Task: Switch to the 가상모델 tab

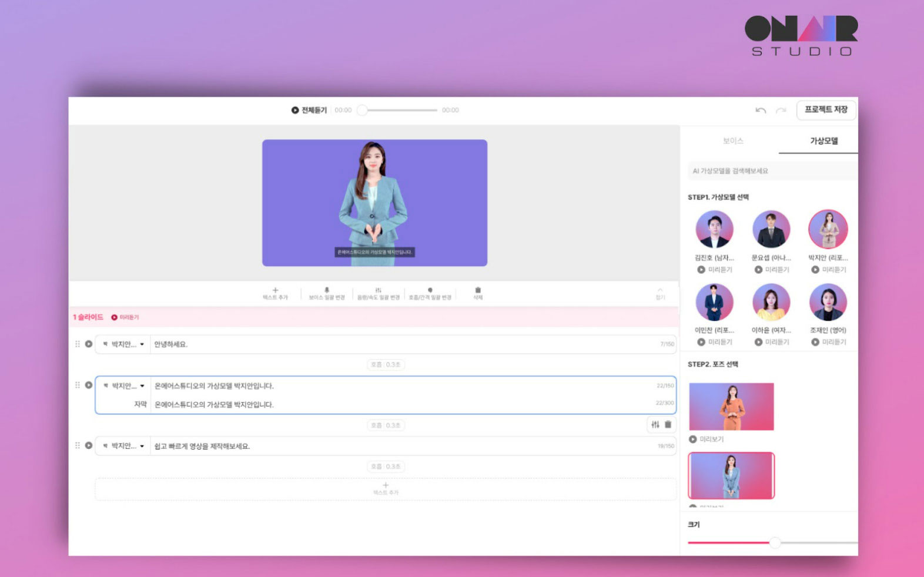Action: (824, 141)
